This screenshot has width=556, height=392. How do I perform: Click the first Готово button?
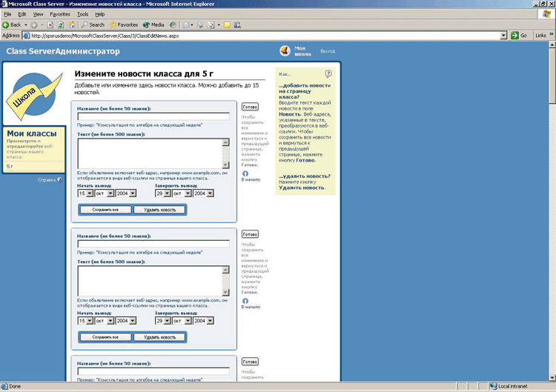click(x=250, y=107)
